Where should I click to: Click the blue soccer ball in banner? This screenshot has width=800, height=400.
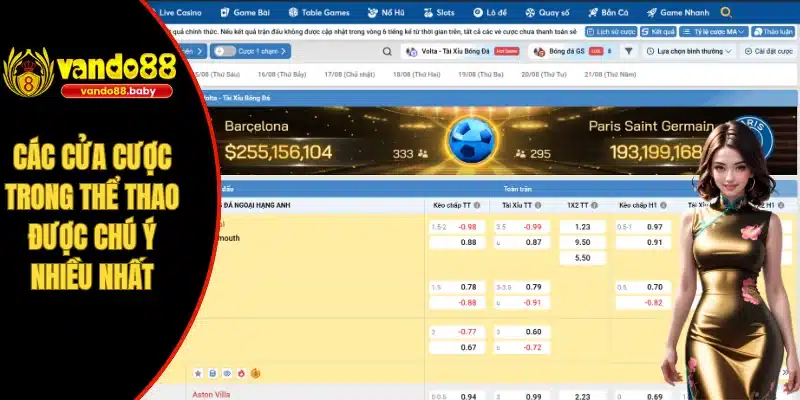[471, 140]
